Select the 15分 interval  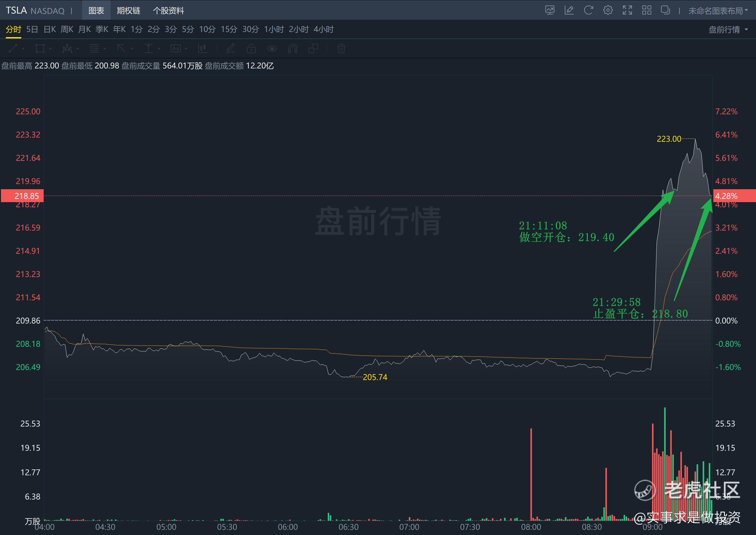pos(229,29)
